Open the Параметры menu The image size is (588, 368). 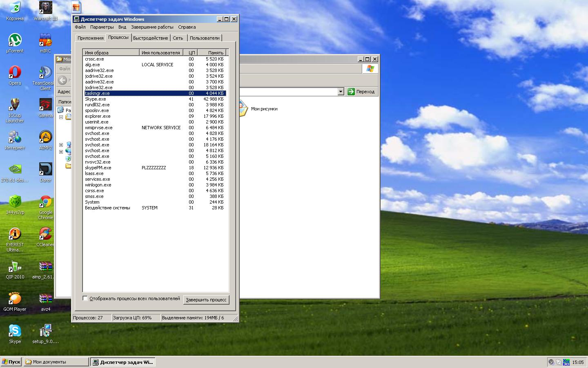click(102, 27)
